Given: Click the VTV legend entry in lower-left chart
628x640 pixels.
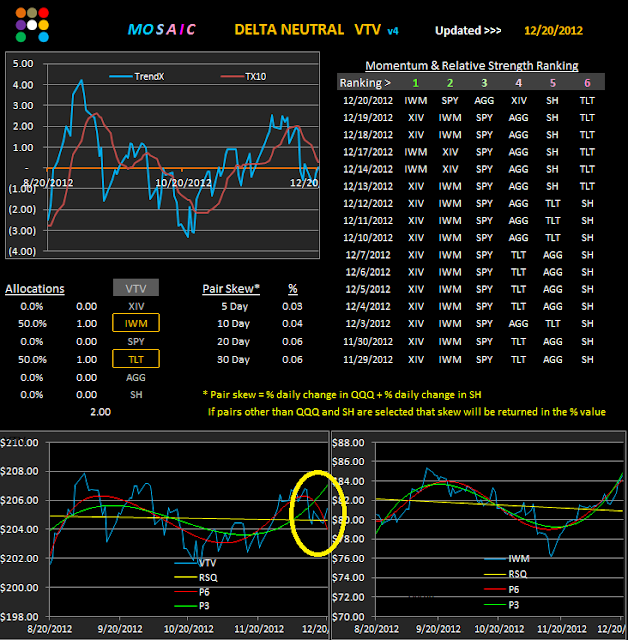Looking at the screenshot, I should coord(195,563).
